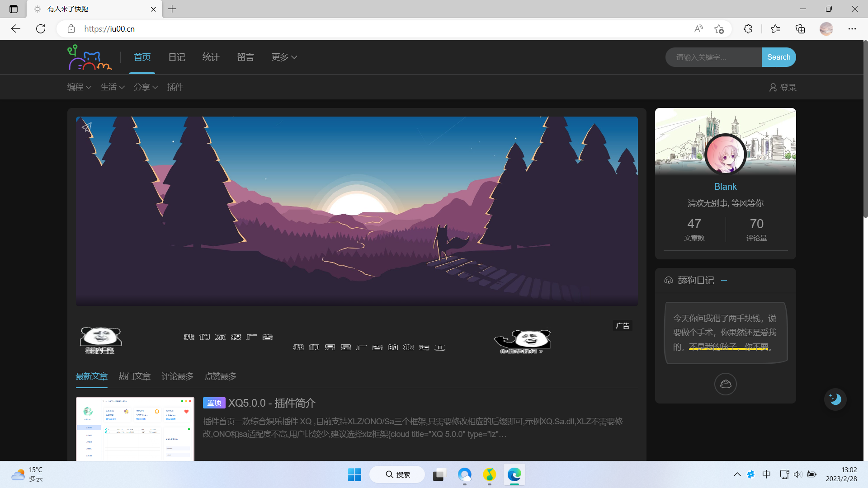Open the Favorites list icon
Image resolution: width=868 pixels, height=488 pixels.
coord(775,29)
